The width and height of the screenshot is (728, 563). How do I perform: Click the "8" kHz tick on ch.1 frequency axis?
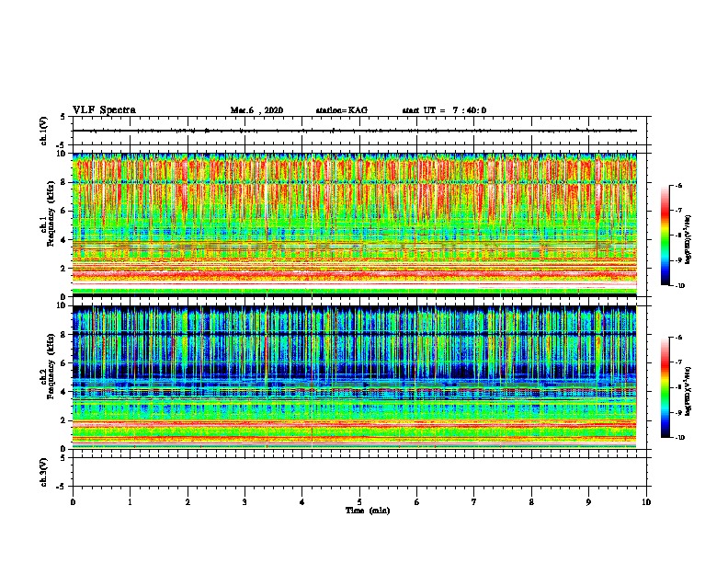click(x=64, y=182)
